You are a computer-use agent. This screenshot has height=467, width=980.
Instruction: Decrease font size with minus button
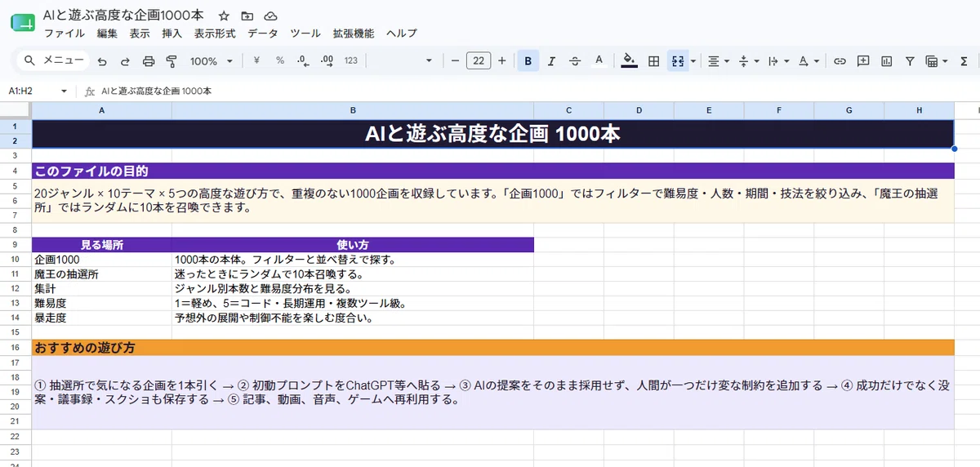point(455,60)
